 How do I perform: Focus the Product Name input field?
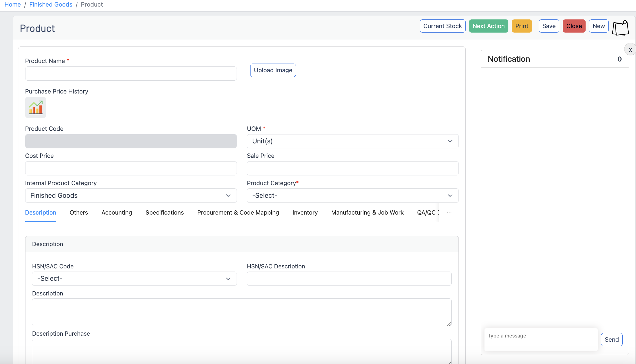(x=131, y=74)
